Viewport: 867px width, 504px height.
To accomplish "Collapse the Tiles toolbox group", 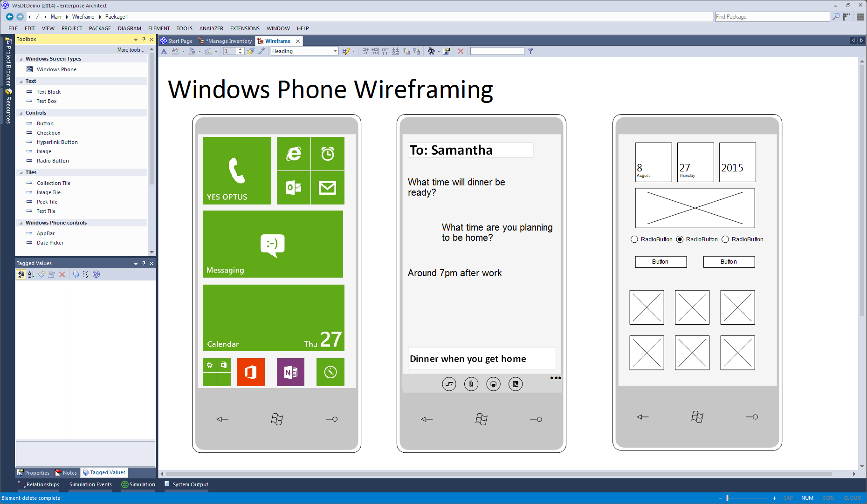I will [21, 173].
